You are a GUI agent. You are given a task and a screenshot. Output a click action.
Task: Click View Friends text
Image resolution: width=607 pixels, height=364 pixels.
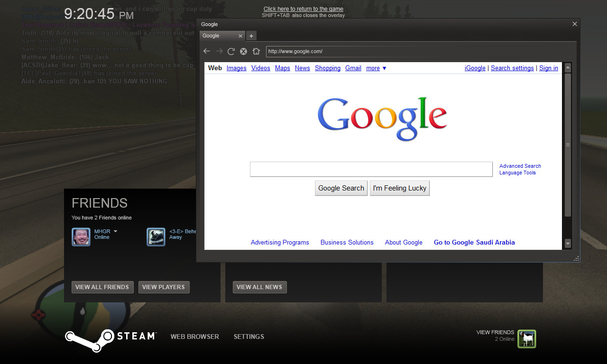point(495,332)
